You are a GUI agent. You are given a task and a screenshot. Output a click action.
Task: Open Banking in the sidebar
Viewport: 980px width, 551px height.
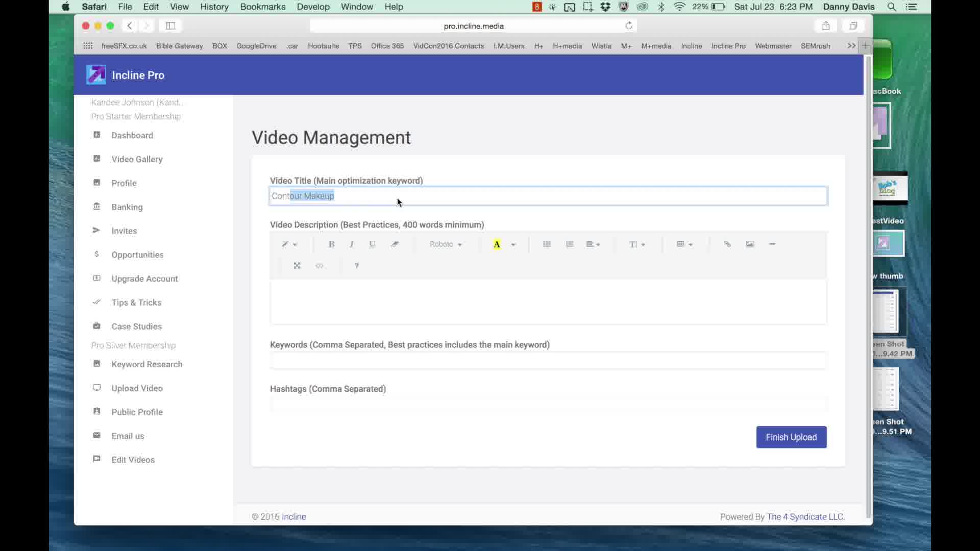coord(127,207)
